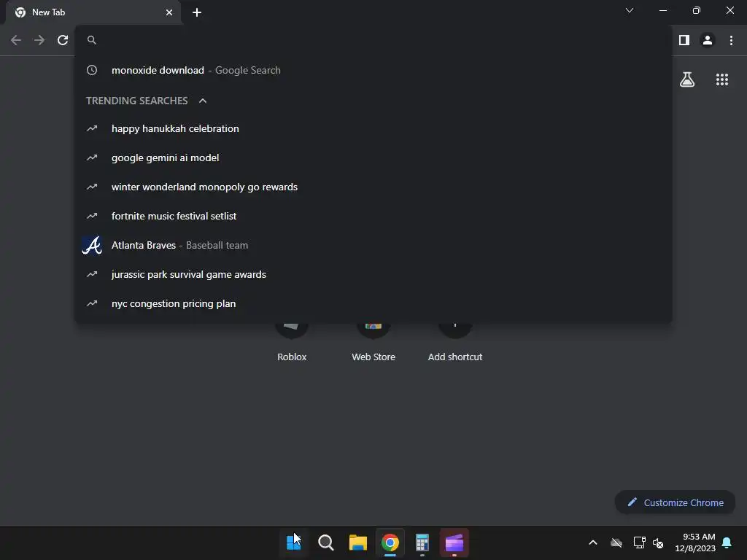Open the notifications bell icon
Viewport: 747px width, 560px height.
coord(727,542)
